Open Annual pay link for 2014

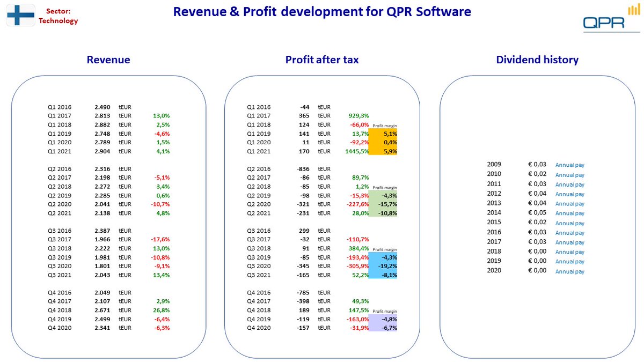pos(570,213)
